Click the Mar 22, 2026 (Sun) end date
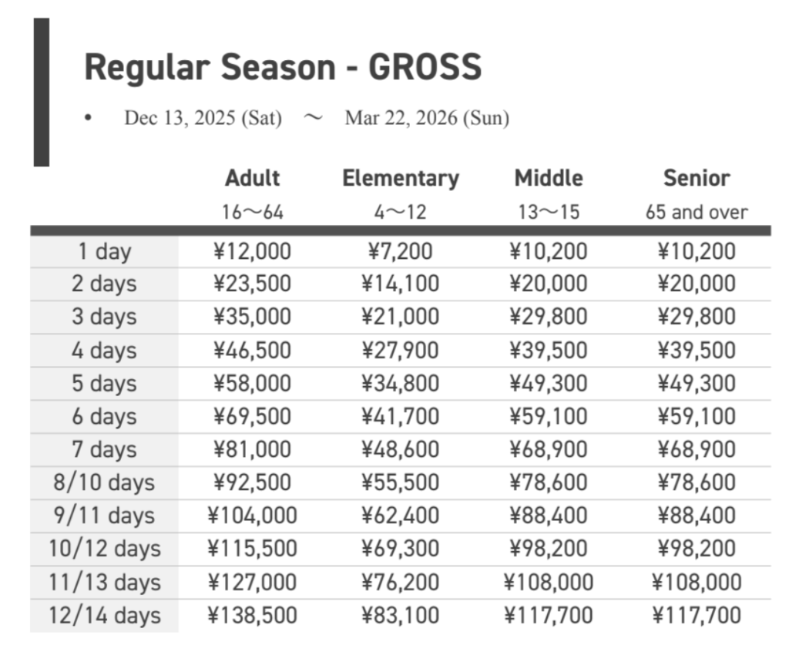The image size is (789, 672). coord(427,118)
